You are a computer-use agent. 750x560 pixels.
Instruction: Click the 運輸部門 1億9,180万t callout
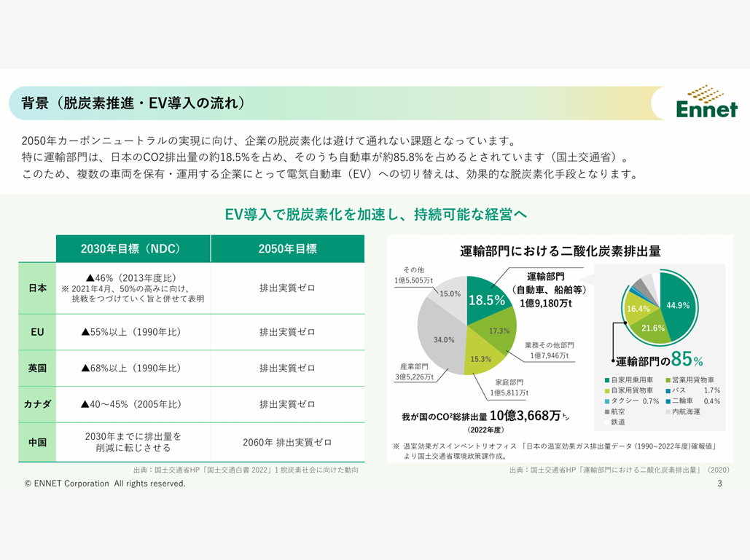pyautogui.click(x=547, y=290)
